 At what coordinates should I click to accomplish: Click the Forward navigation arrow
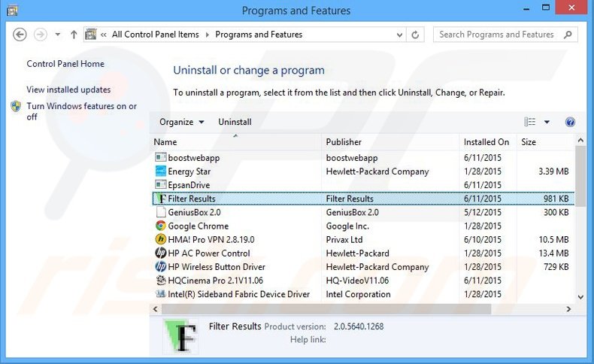coord(40,35)
